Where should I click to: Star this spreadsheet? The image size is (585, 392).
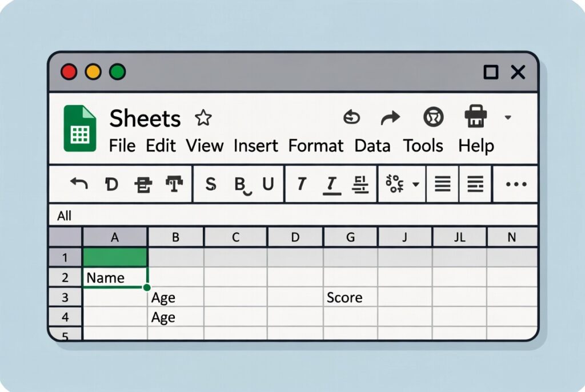click(203, 118)
